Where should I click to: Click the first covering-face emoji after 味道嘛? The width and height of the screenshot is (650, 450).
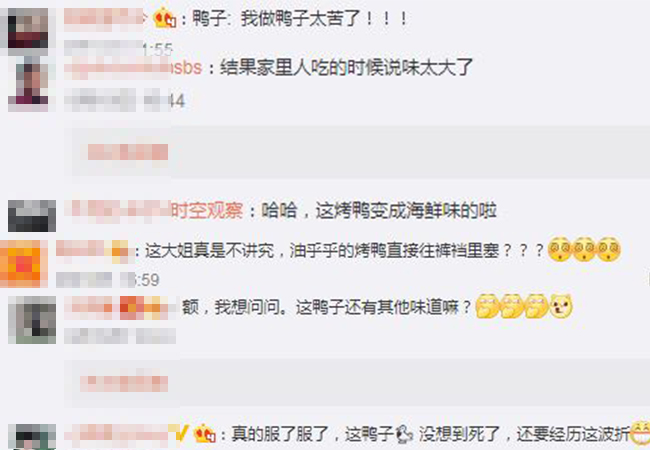[488, 306]
